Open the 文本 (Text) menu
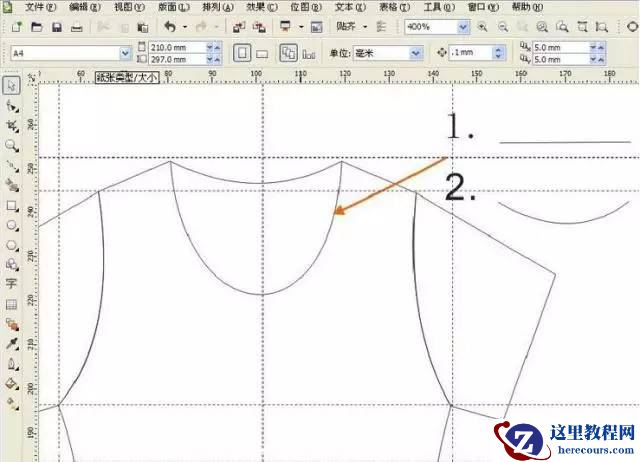The width and height of the screenshot is (640, 462). tap(351, 7)
